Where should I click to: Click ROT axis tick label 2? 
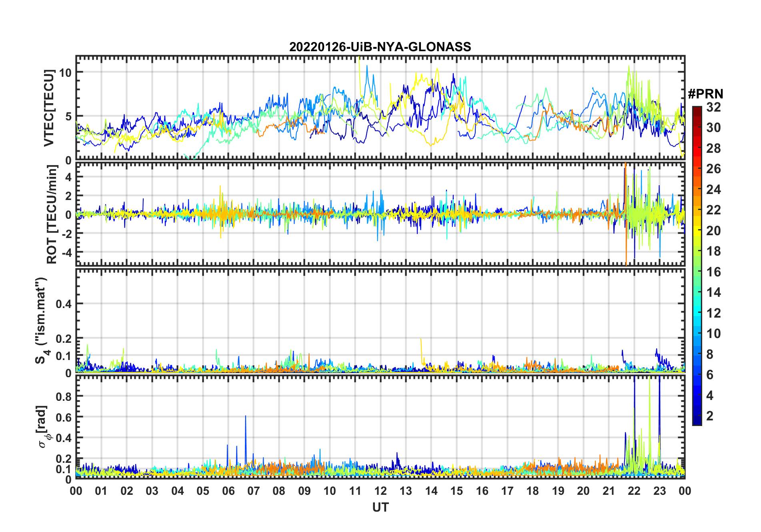coord(68,196)
